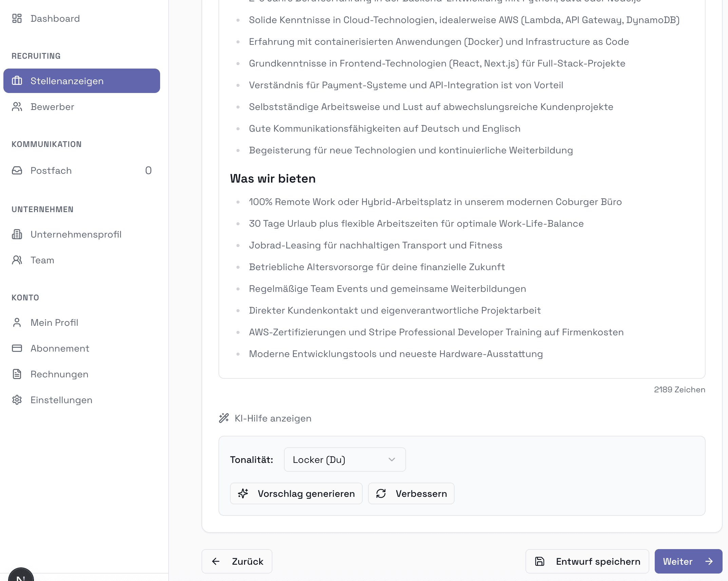Proceed with the Weiter button
Screen dimensions: 728x581
(x=688, y=561)
